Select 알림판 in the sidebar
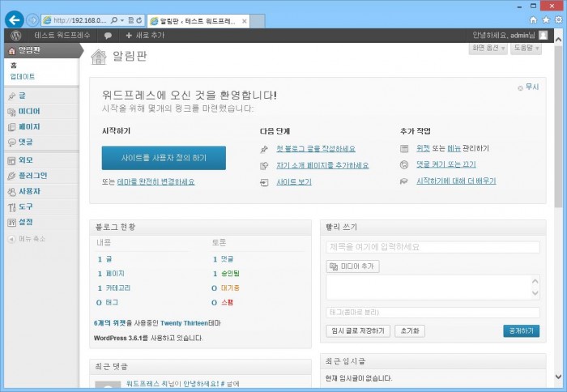This screenshot has width=567, height=392. 41,51
